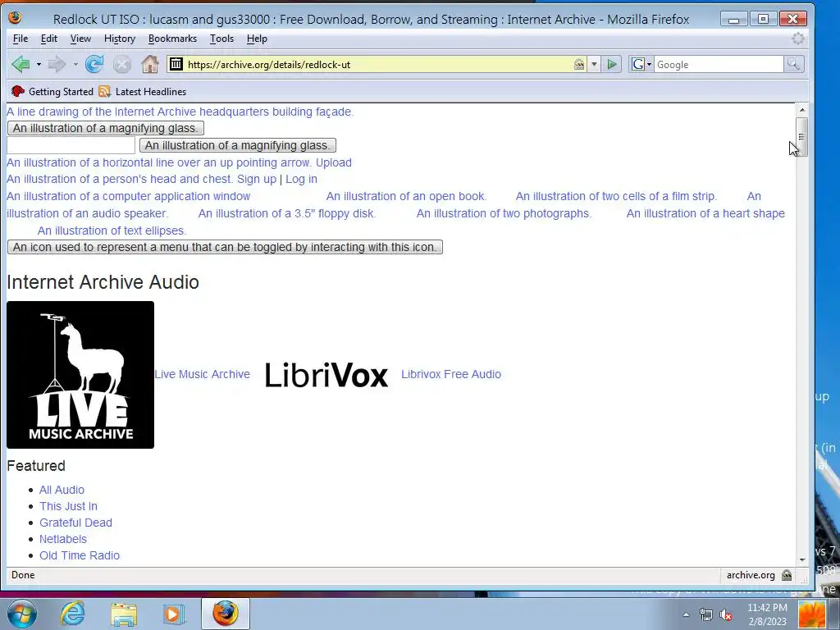The width and height of the screenshot is (840, 630).
Task: Click the green Back arrow button
Action: coord(21,64)
